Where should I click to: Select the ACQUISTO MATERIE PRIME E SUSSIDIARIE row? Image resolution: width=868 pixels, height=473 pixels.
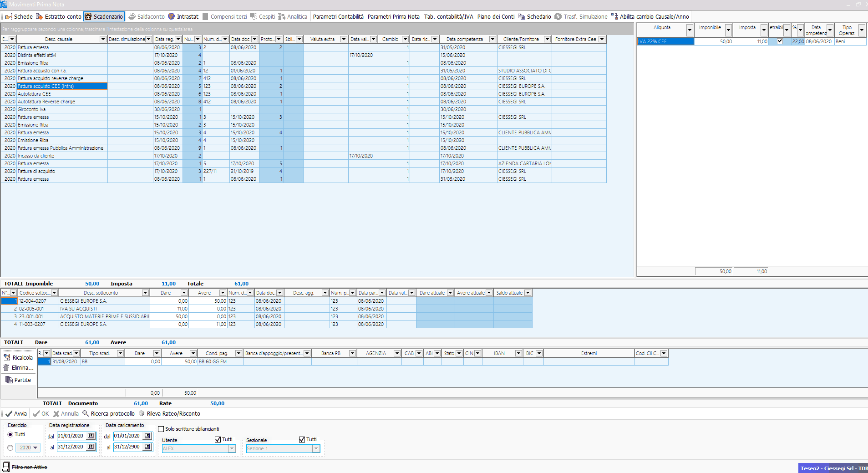266,316
